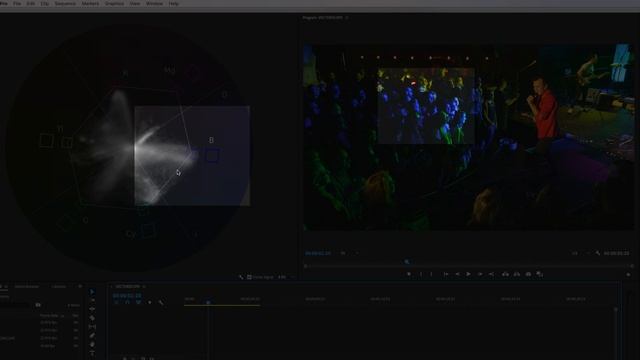This screenshot has width=640, height=360.
Task: Open the Graphics menu
Action: tap(114, 4)
